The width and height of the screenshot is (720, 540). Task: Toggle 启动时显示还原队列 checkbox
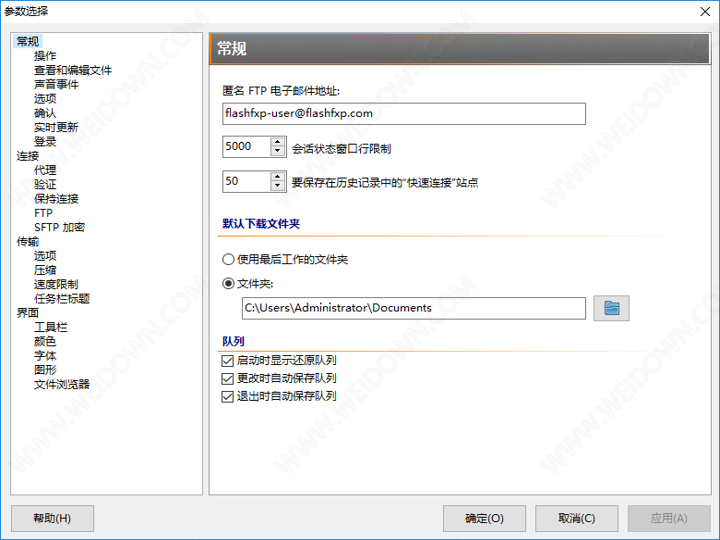[x=228, y=361]
